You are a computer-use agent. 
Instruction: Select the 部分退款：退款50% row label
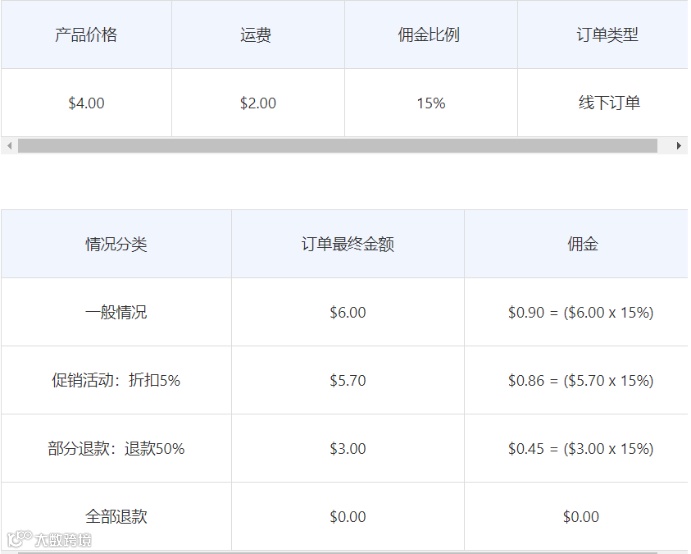[x=116, y=449]
